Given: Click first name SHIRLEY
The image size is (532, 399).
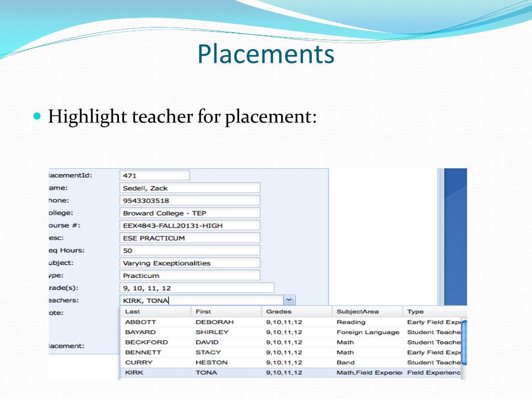Looking at the screenshot, I should tap(212, 332).
